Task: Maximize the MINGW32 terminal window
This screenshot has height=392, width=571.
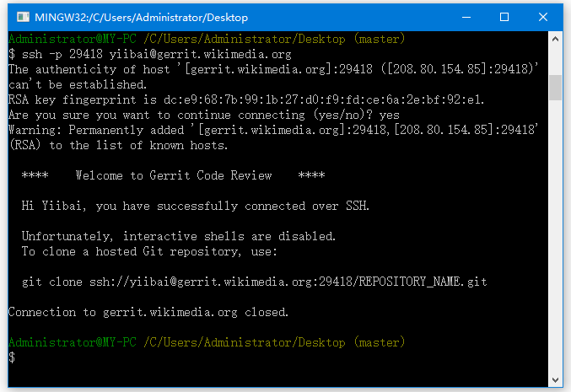Action: coord(504,16)
